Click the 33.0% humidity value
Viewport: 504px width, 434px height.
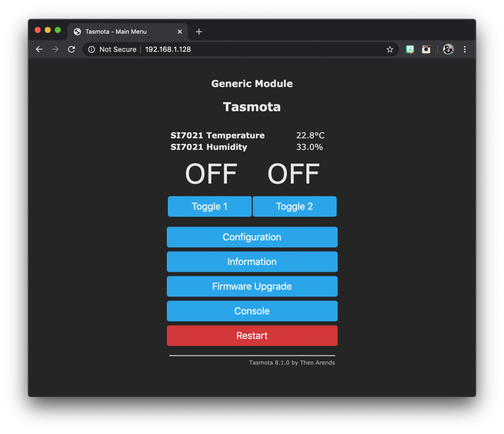pos(309,147)
